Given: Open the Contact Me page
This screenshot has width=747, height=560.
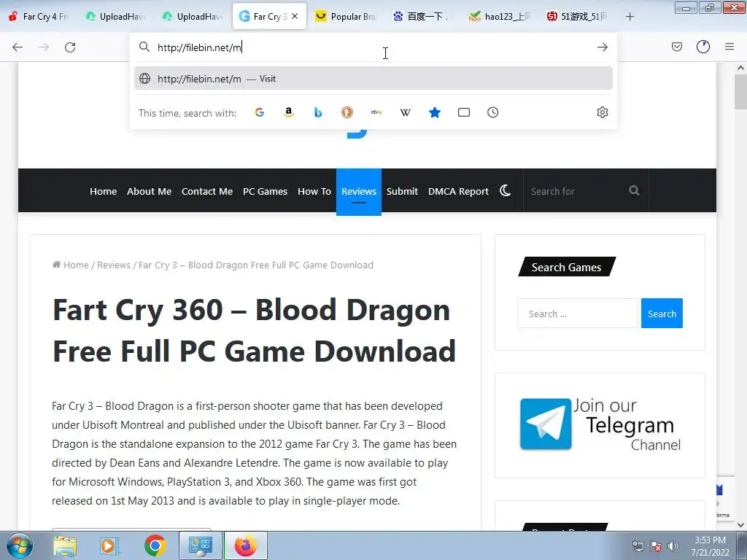Looking at the screenshot, I should 207,192.
